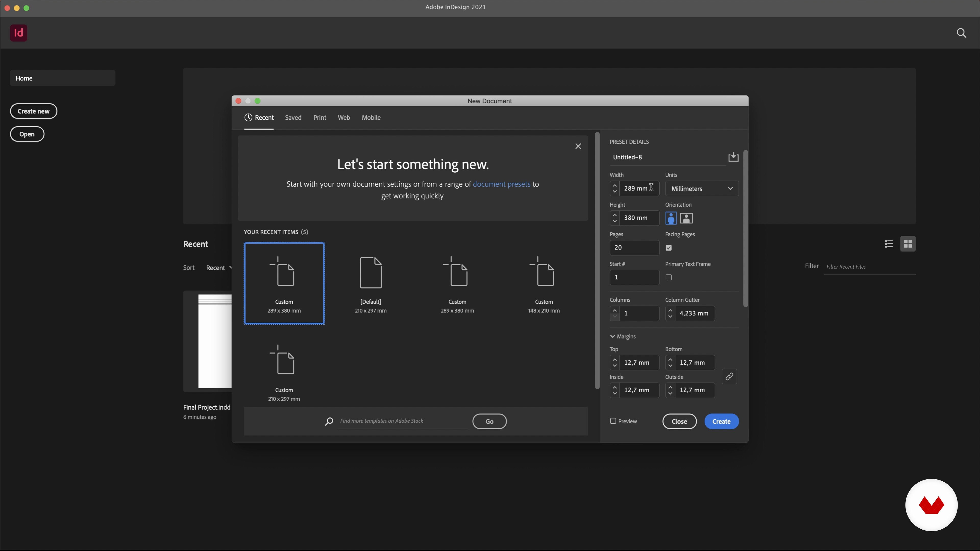Image resolution: width=980 pixels, height=551 pixels.
Task: Increase Inside margin with up arrow
Action: (615, 387)
